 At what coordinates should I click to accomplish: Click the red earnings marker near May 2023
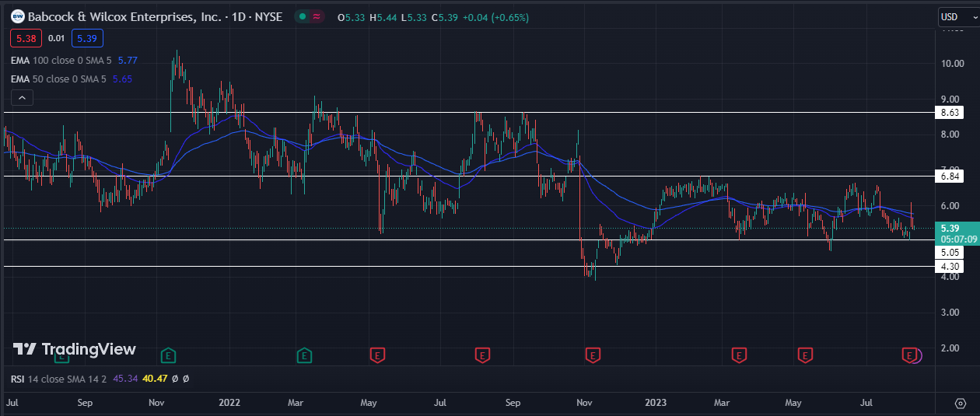coord(805,355)
